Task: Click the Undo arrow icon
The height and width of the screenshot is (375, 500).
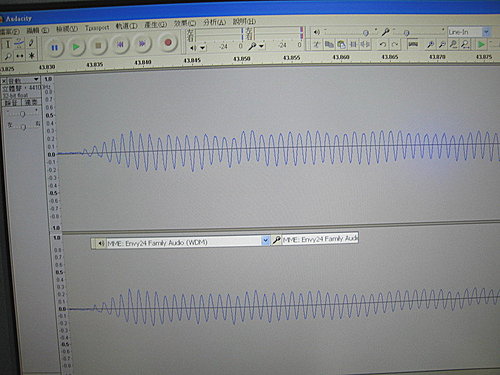Action: (383, 44)
